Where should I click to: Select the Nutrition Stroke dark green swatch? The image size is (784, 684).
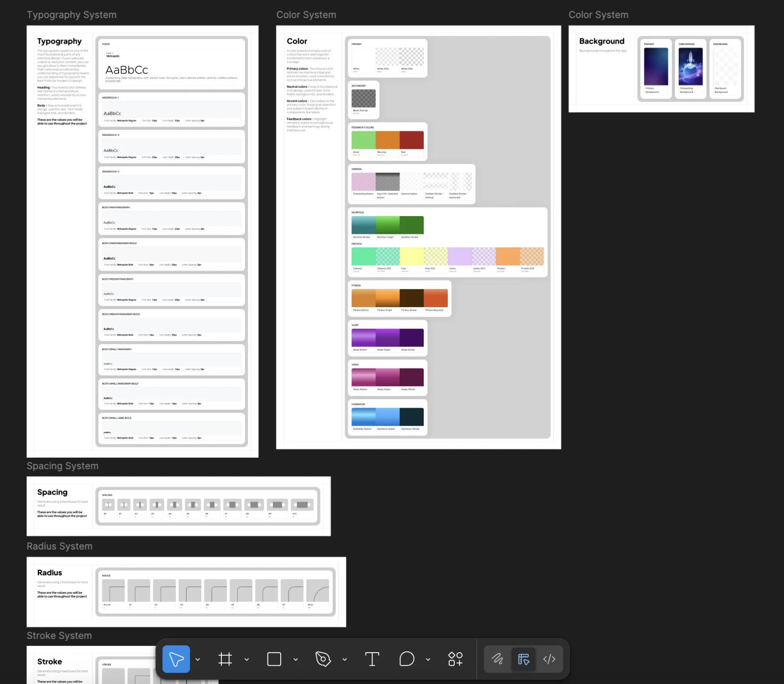coord(412,225)
